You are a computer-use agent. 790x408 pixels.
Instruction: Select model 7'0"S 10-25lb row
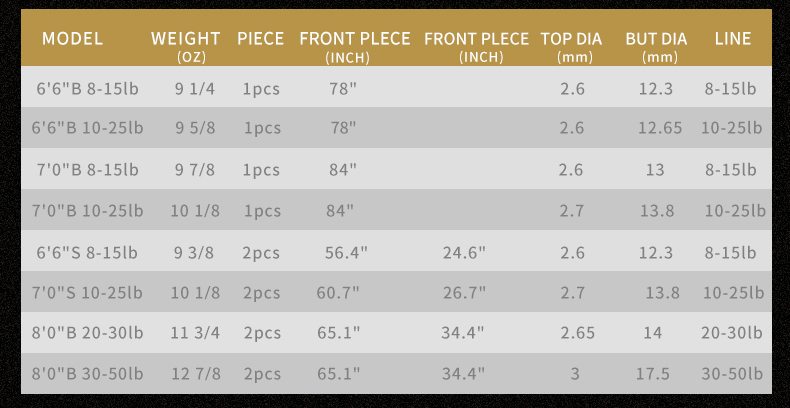pos(396,292)
